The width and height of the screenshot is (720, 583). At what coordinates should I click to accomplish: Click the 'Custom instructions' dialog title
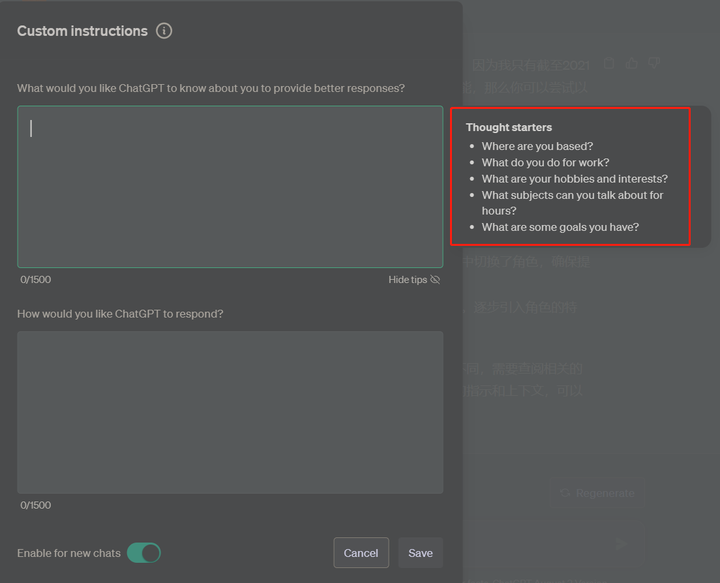[82, 31]
